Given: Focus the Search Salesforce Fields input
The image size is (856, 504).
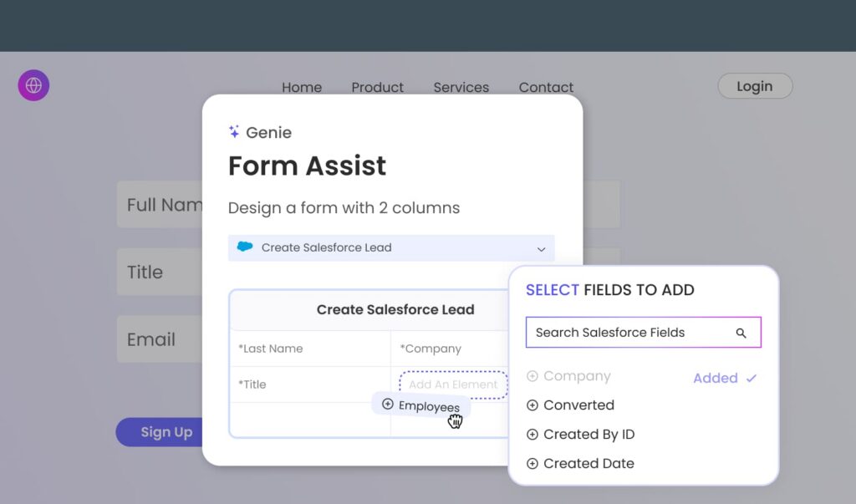Looking at the screenshot, I should pos(631,333).
